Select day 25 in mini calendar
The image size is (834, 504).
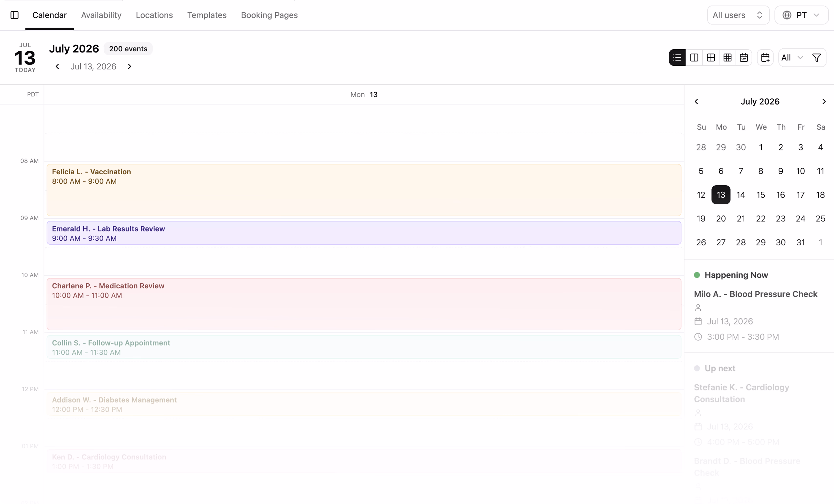click(x=821, y=219)
